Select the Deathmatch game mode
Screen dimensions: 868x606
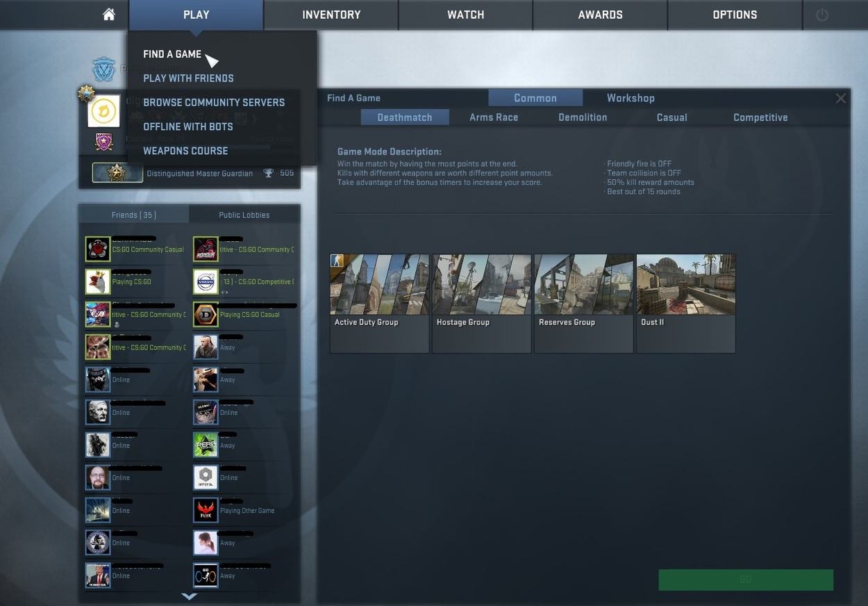click(405, 117)
